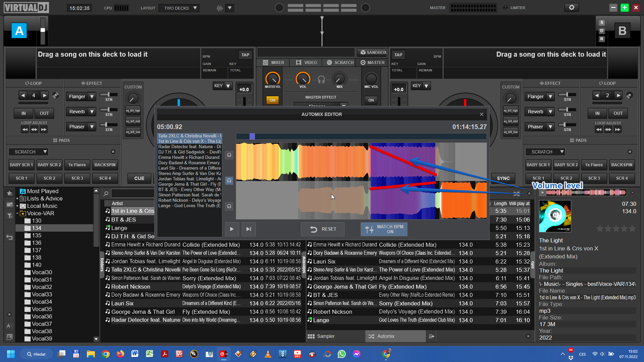Open VLC media player from taskbar
Screen dimensions: 644x362
point(268,354)
